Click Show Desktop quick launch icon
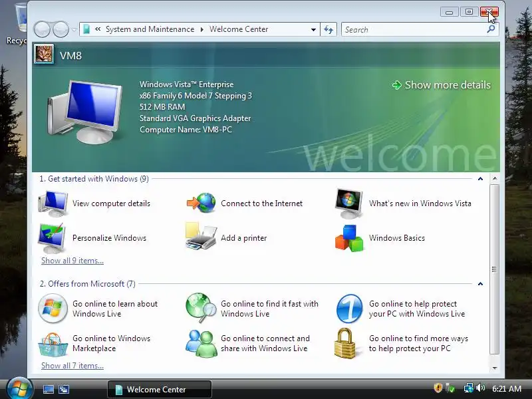Image resolution: width=532 pixels, height=399 pixels. (48, 389)
